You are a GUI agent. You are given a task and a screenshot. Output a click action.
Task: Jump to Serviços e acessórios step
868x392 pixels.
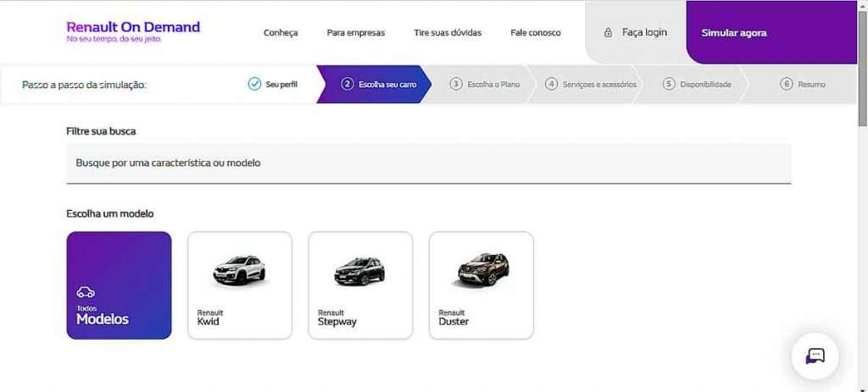tap(591, 84)
